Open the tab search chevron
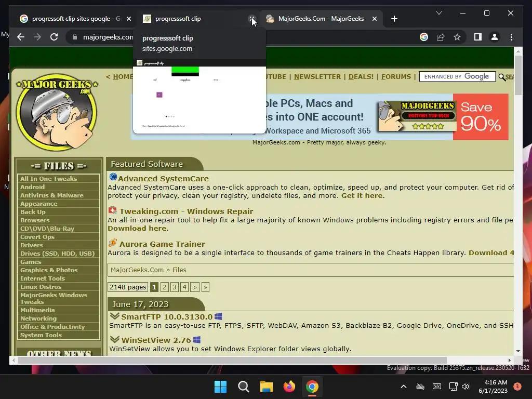Viewport: 532px width, 399px height. [438, 13]
